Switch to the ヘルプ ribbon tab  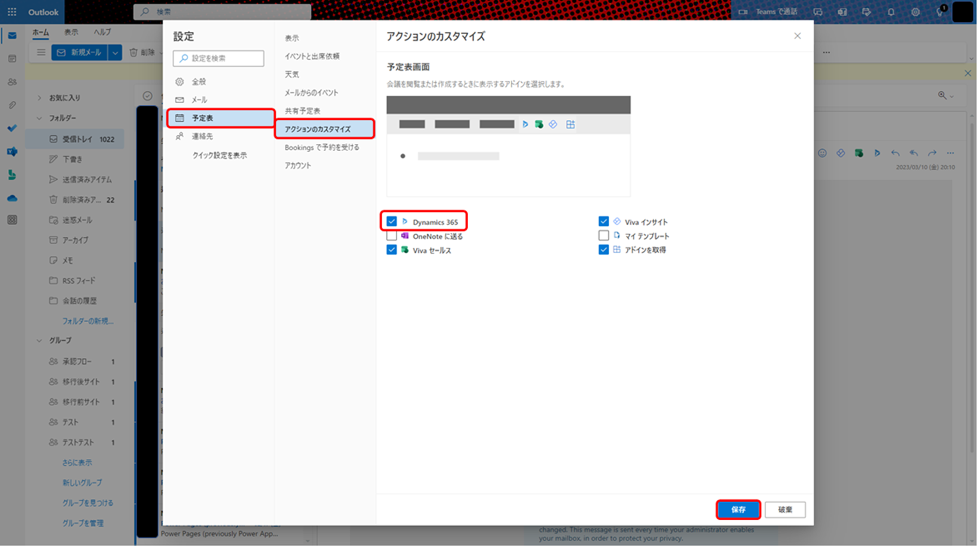[x=102, y=32]
